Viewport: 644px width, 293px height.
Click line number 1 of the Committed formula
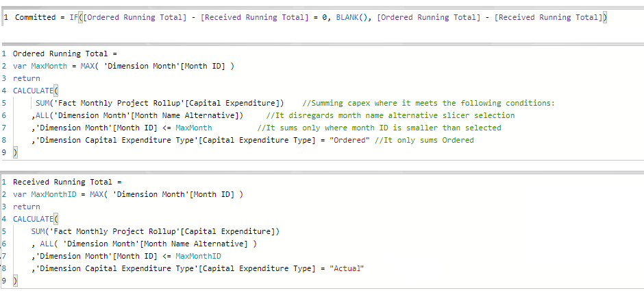pos(5,17)
